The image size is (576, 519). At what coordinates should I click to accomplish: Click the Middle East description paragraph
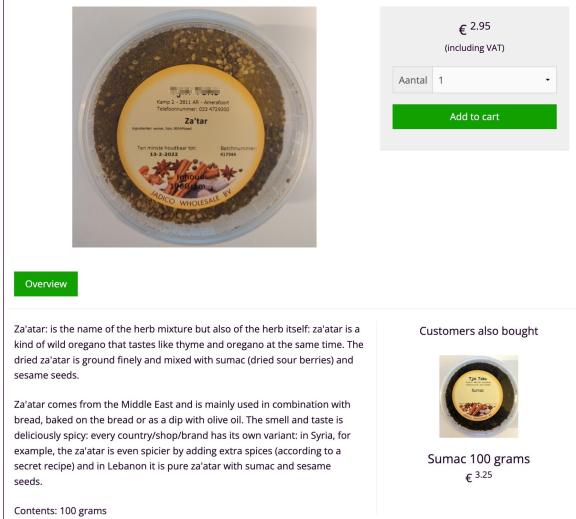(182, 443)
